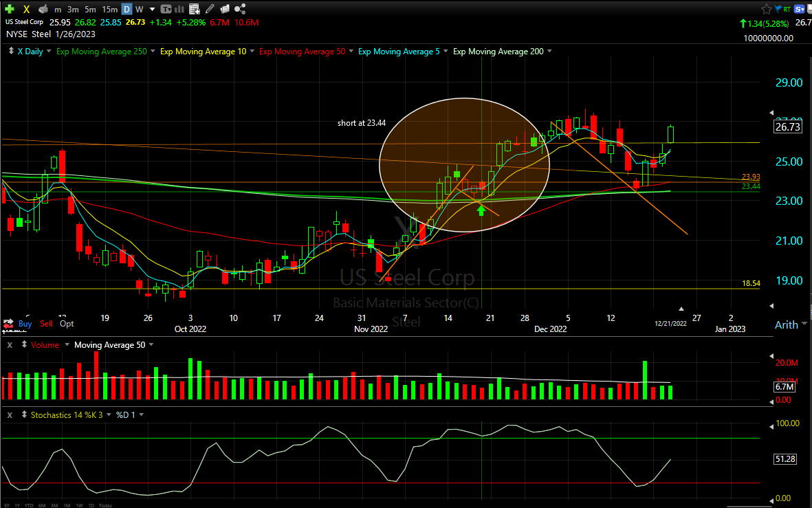Click the print chart icon
This screenshot has width=812, height=508.
(x=43, y=9)
